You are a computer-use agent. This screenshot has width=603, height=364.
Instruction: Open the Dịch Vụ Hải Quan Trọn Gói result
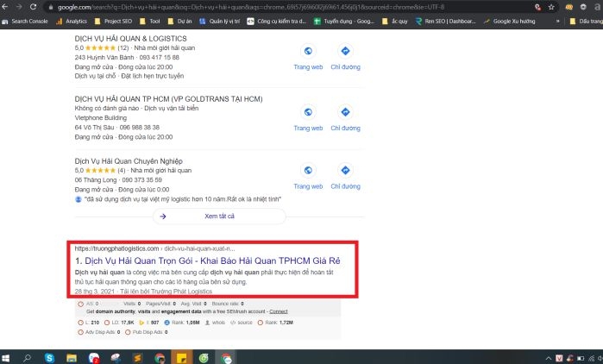212,260
